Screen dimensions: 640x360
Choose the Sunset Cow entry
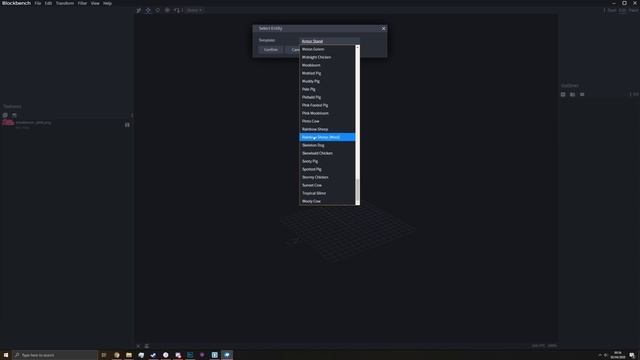(327, 185)
